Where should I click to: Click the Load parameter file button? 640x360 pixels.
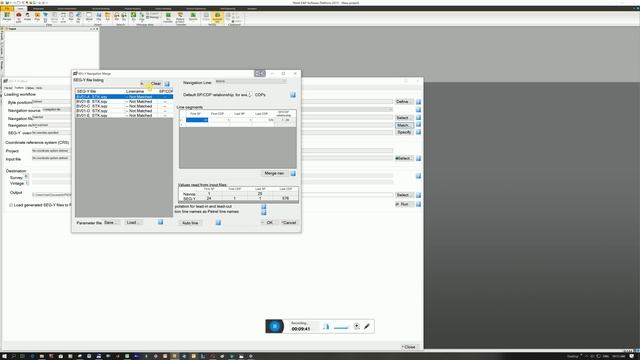134,222
